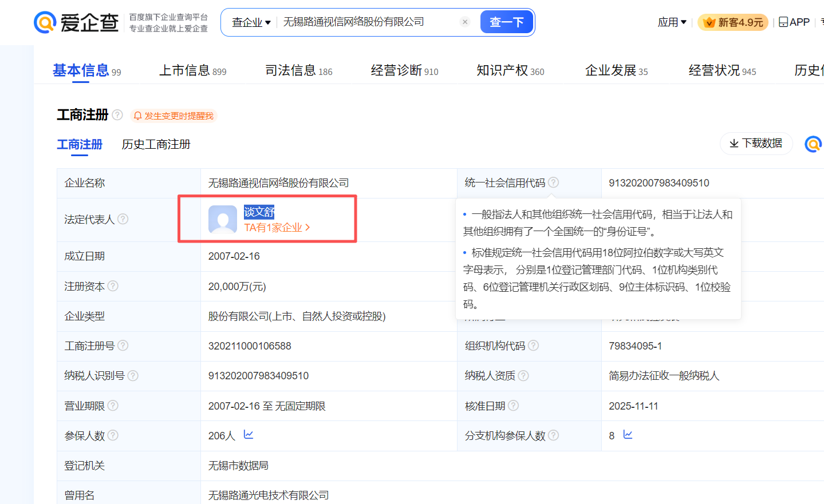Click help icon beside 纳税人资质
Screen dimensions: 824x504
pyautogui.click(x=523, y=375)
